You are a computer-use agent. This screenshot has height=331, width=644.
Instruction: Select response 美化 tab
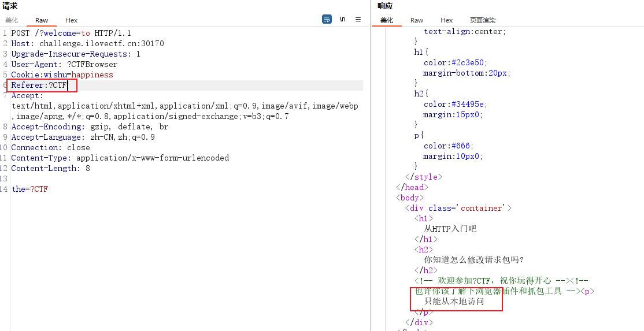pos(387,20)
